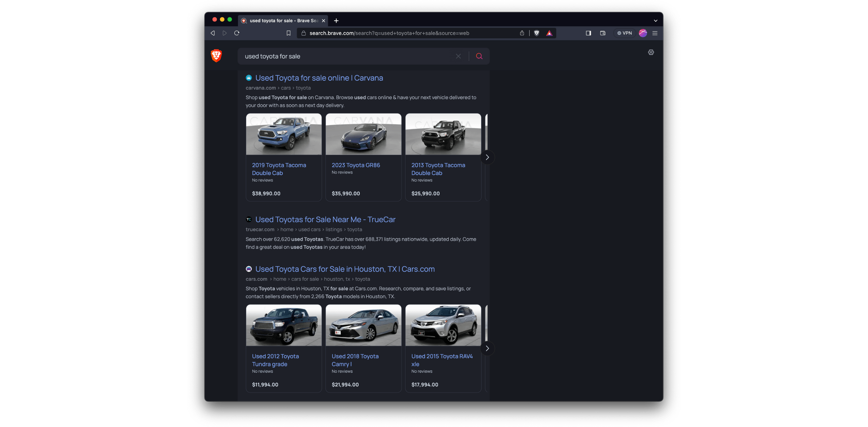
Task: Click the $11,994.00 price
Action: [265, 384]
